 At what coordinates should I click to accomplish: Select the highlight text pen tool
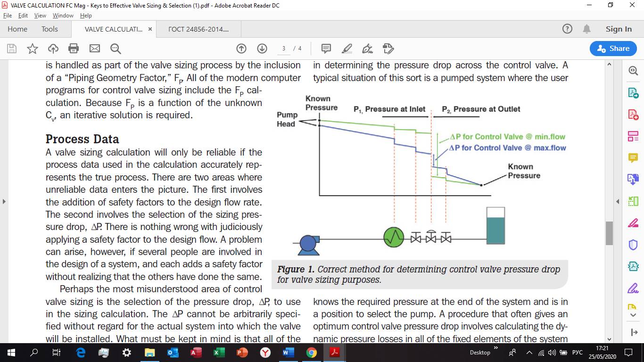347,49
